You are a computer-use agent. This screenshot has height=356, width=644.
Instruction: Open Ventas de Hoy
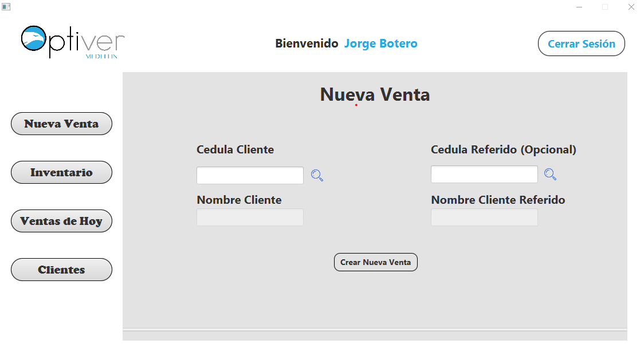(x=61, y=220)
